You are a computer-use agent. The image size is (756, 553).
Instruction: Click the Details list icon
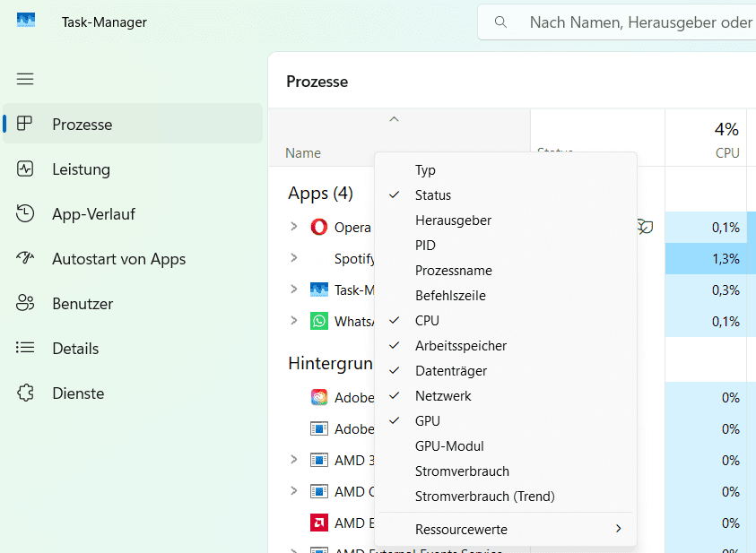click(x=24, y=348)
